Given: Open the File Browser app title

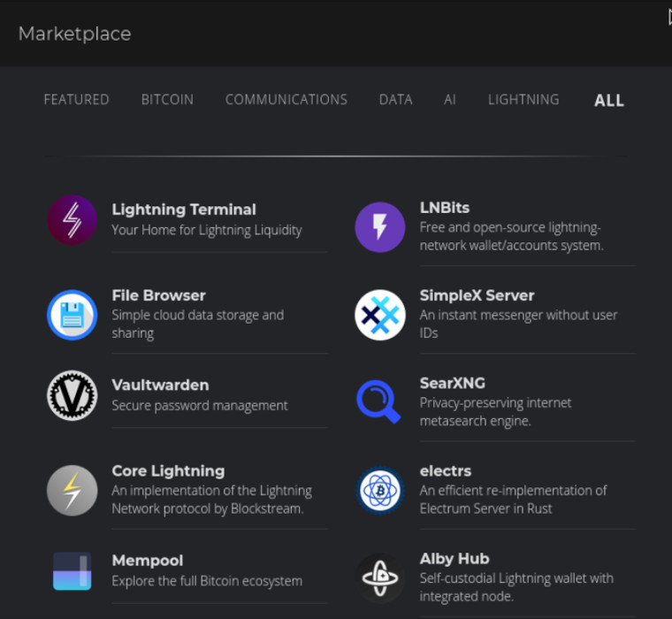Looking at the screenshot, I should [158, 295].
